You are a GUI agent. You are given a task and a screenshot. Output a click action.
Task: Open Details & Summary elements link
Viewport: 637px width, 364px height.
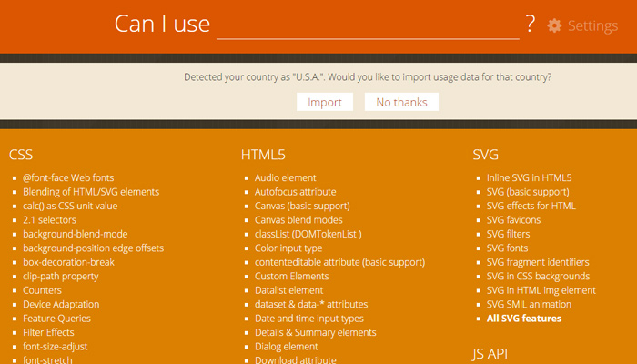316,332
